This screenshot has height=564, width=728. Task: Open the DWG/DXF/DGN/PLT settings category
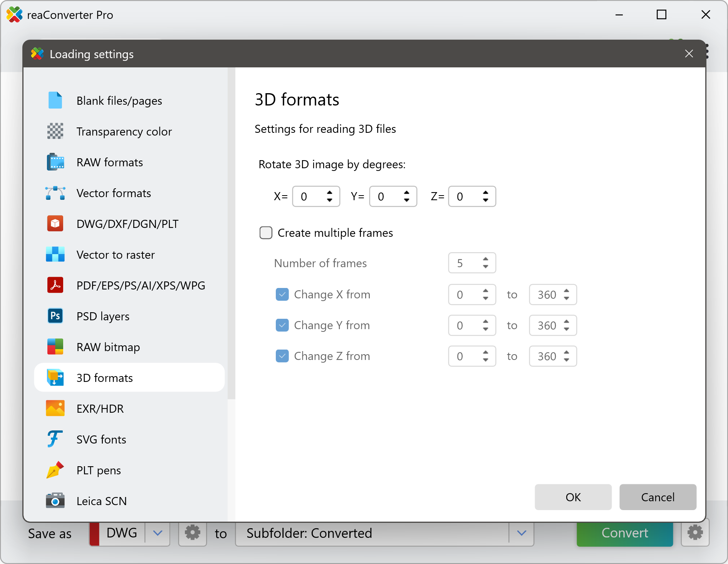coord(127,224)
